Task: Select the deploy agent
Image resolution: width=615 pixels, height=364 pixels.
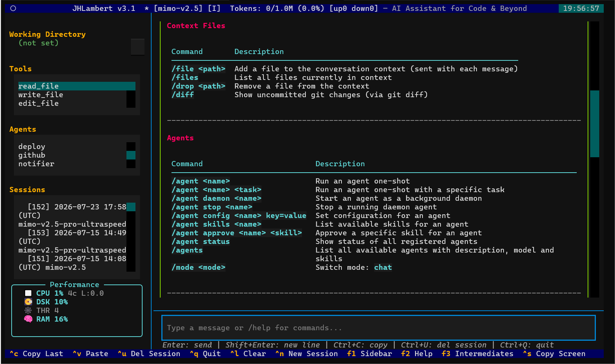Action: [x=72, y=146]
